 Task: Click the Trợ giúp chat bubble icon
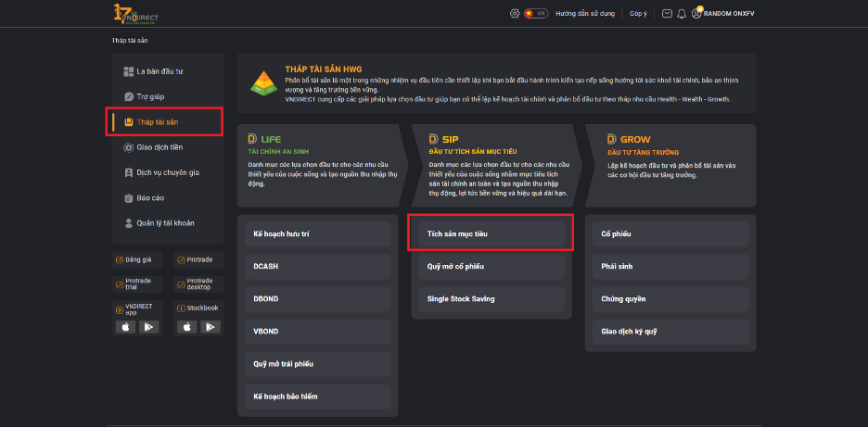(x=128, y=96)
